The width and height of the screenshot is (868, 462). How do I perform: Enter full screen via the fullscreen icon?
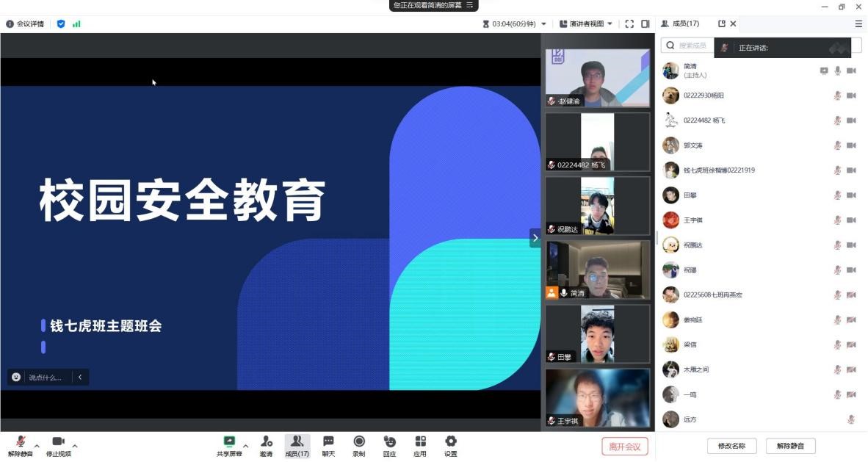point(629,24)
